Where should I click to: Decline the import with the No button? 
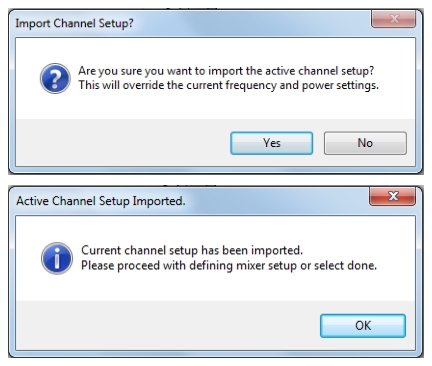click(x=365, y=143)
